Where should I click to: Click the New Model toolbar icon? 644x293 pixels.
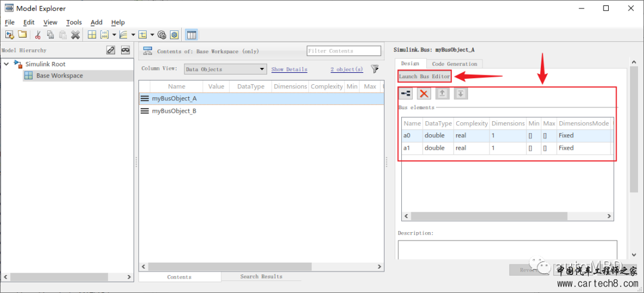click(x=9, y=35)
